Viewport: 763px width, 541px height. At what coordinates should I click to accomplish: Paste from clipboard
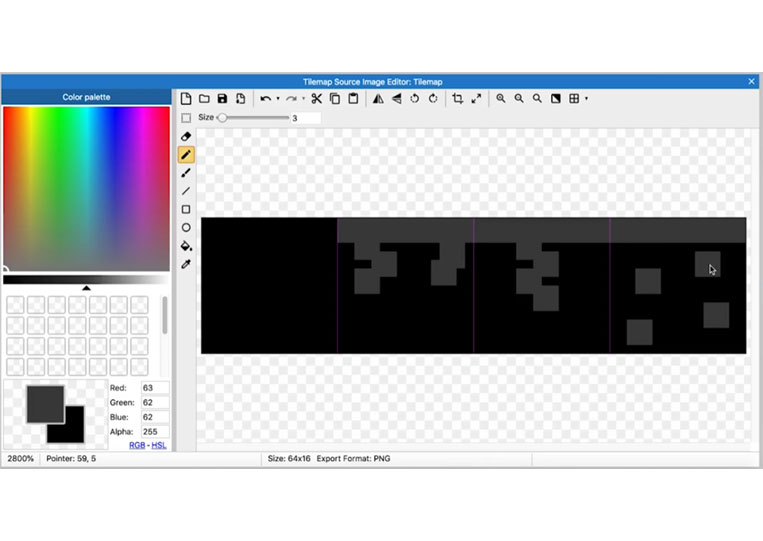353,99
